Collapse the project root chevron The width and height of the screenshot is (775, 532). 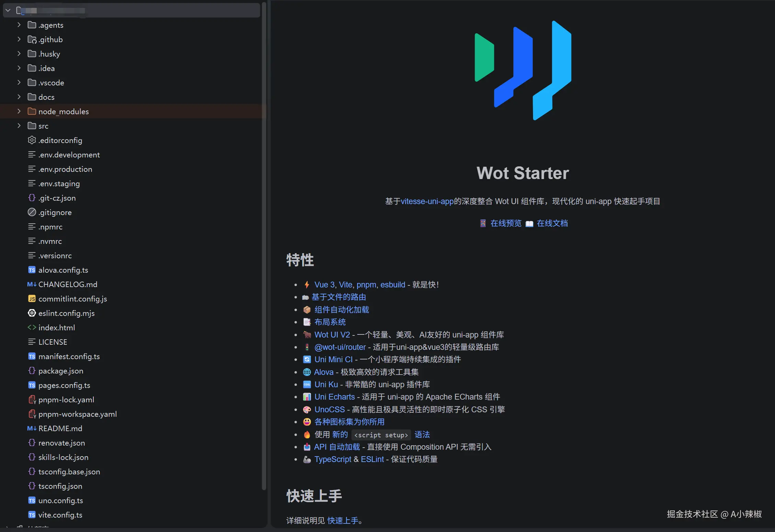point(8,11)
